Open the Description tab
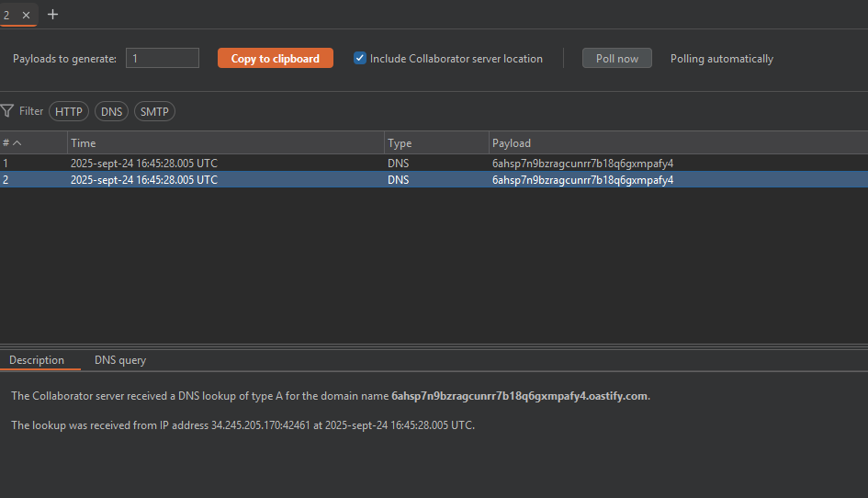The image size is (868, 498). (37, 360)
